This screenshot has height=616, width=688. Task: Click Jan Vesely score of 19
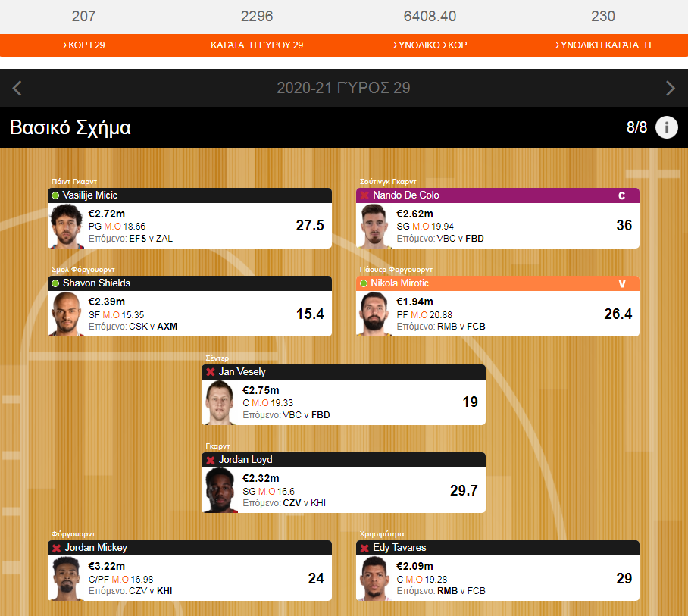[x=470, y=402]
